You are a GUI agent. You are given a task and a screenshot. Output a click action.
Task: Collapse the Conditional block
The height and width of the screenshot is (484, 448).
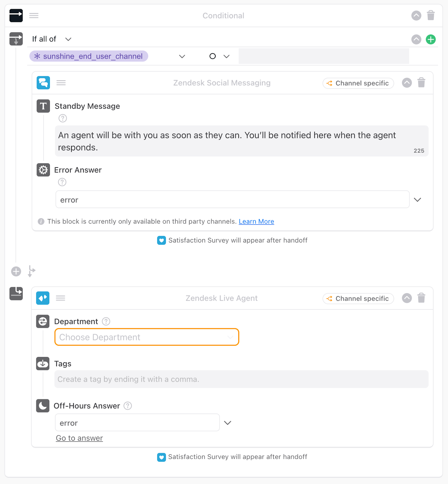[x=416, y=15]
